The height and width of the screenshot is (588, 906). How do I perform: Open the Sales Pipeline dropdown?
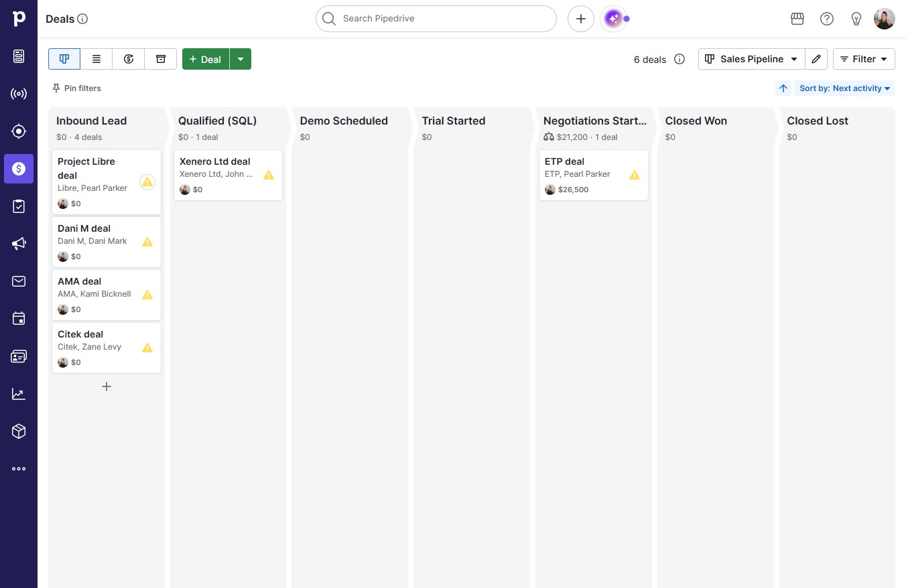[x=751, y=59]
